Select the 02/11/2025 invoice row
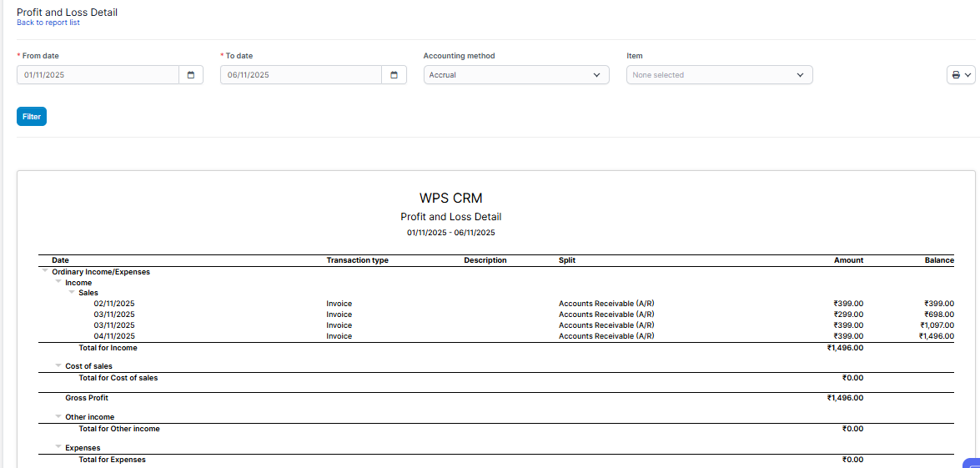The image size is (980, 468). pos(114,304)
